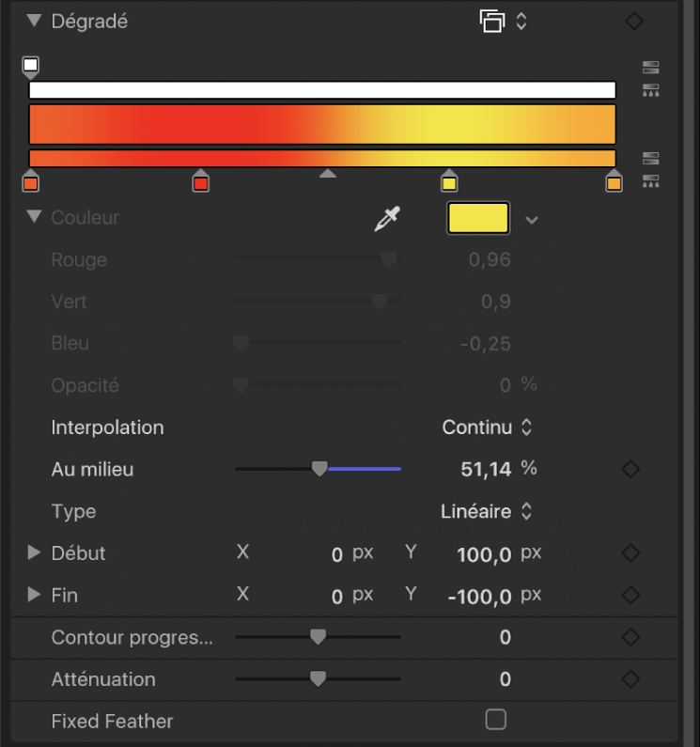Select the white opacity tag above gradient
Image resolution: width=700 pixels, height=747 pixels.
coord(31,66)
